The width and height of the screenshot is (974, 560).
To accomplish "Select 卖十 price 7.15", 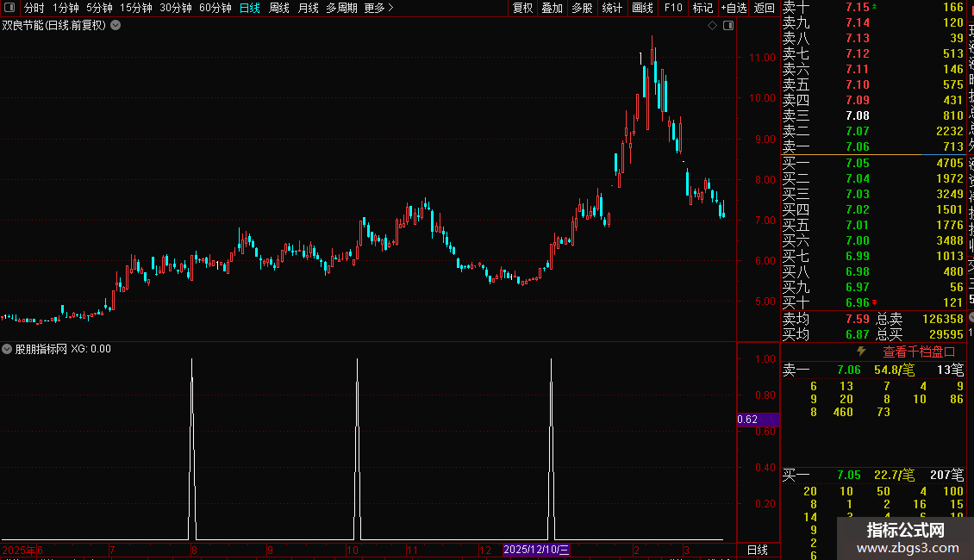I will click(858, 8).
